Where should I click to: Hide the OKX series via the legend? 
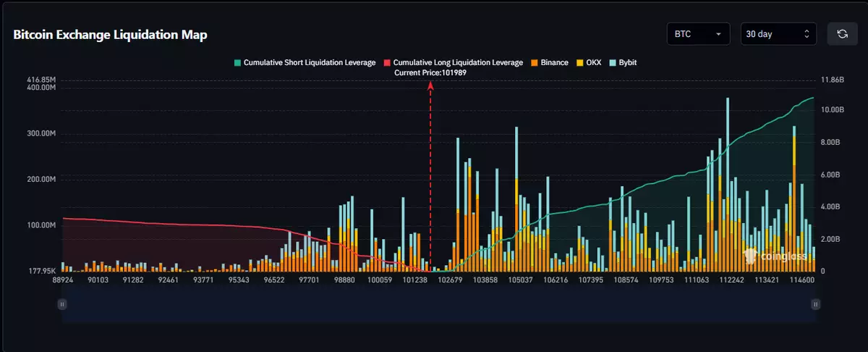pos(591,63)
